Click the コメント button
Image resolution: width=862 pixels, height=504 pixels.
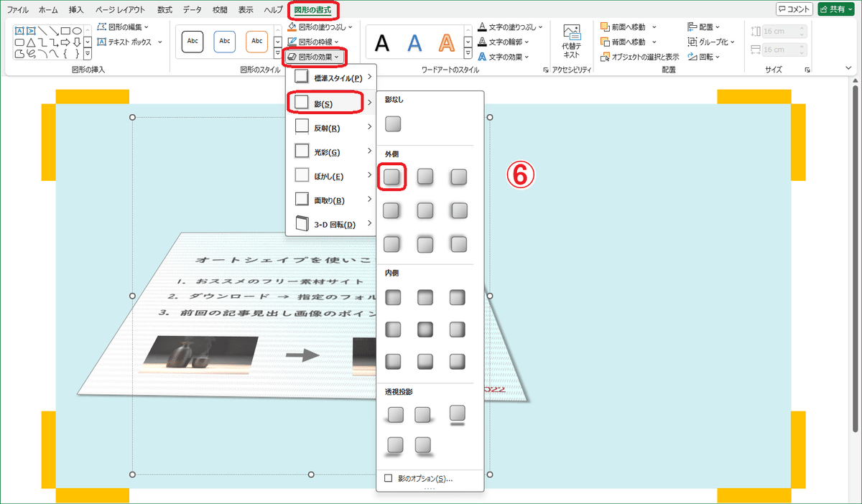pyautogui.click(x=794, y=9)
